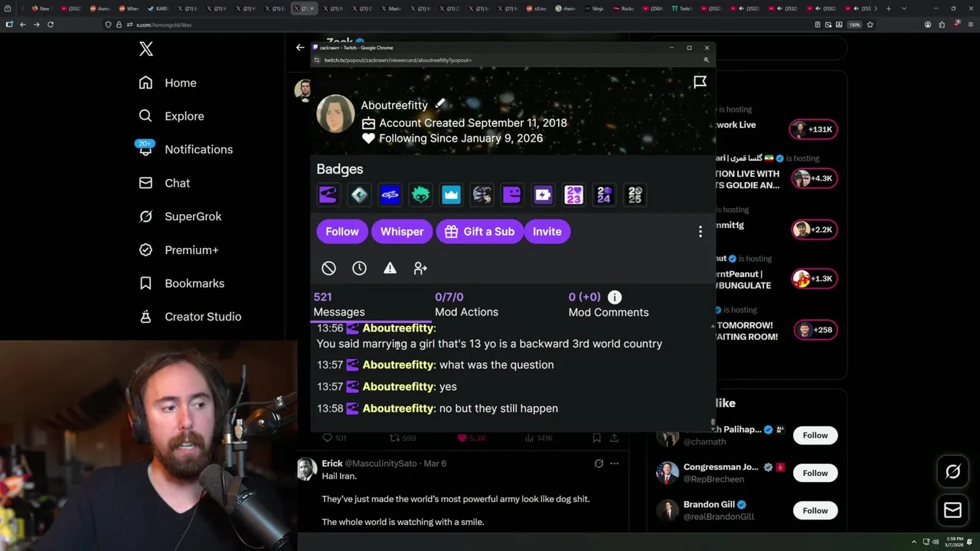
Task: Click the first purple Twitch badge
Action: (x=328, y=195)
